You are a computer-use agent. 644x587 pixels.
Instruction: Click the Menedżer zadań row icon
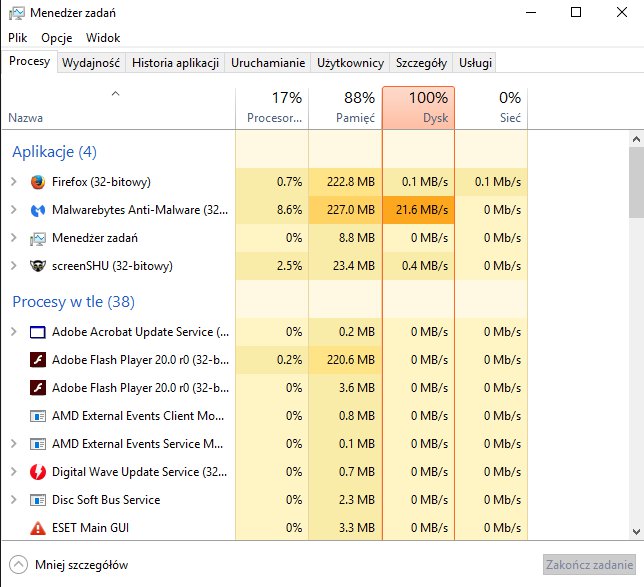38,239
